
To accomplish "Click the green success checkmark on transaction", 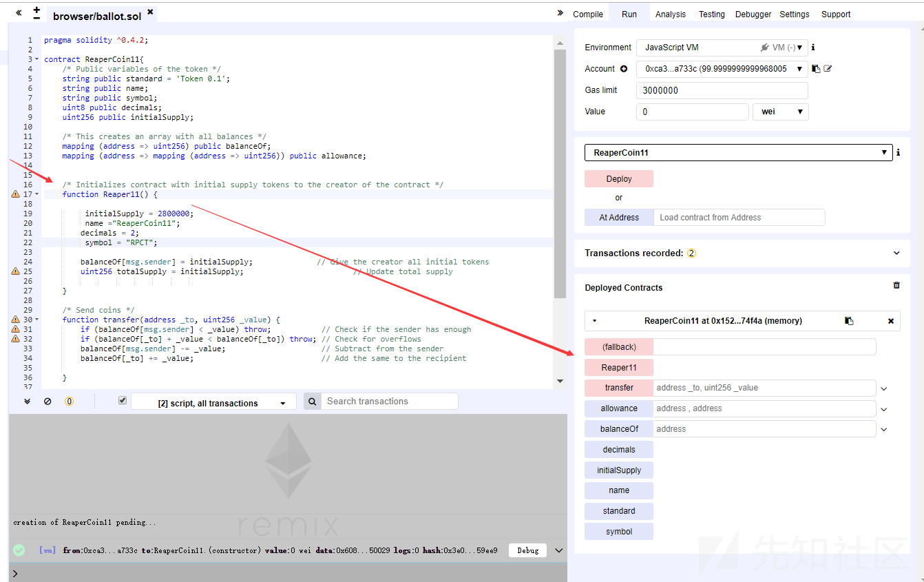I will point(19,550).
